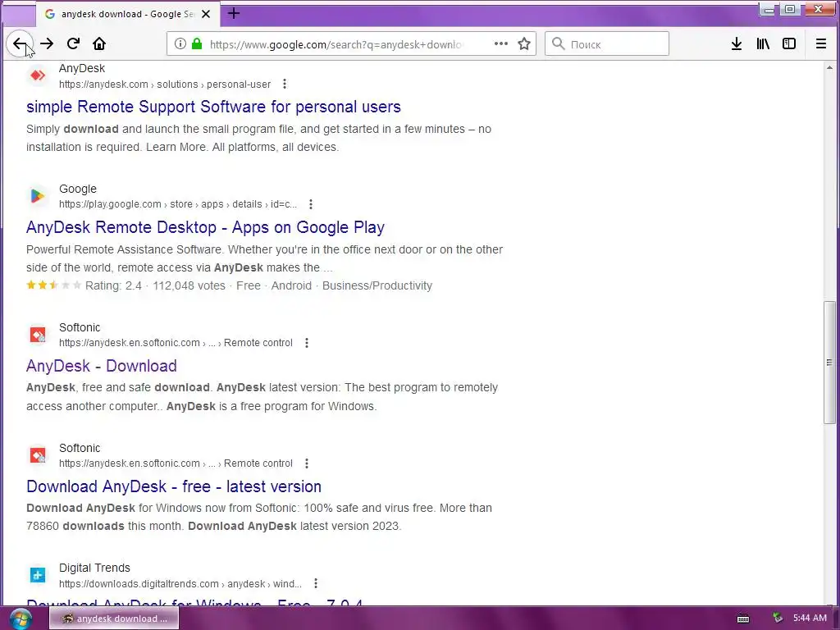Open more options for anydesk.com personal-user result
This screenshot has width=840, height=630.
coord(285,84)
